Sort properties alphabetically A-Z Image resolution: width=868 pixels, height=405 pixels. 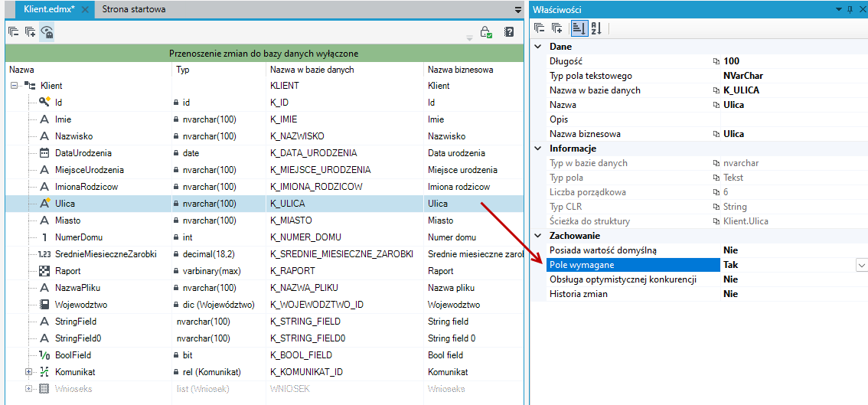click(x=596, y=28)
